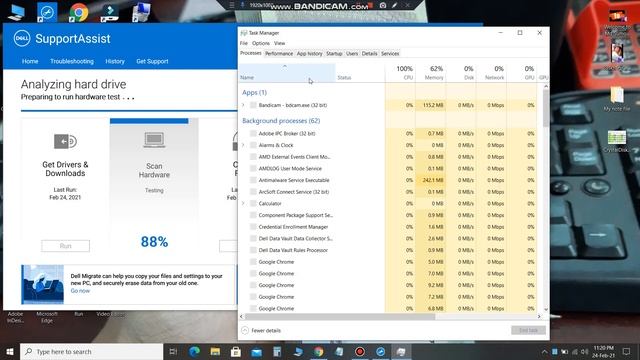
Task: Select Credential Enrollment Manager row
Action: tap(388, 227)
